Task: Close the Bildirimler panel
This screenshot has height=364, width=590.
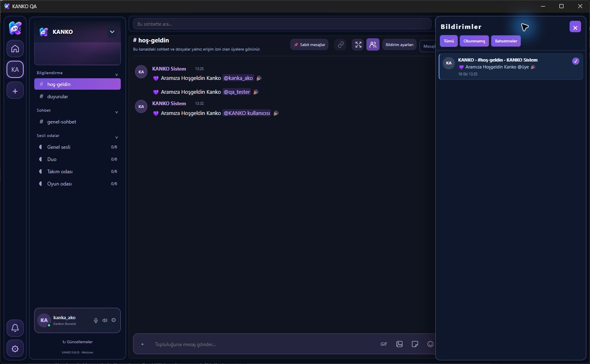Action: click(x=575, y=27)
